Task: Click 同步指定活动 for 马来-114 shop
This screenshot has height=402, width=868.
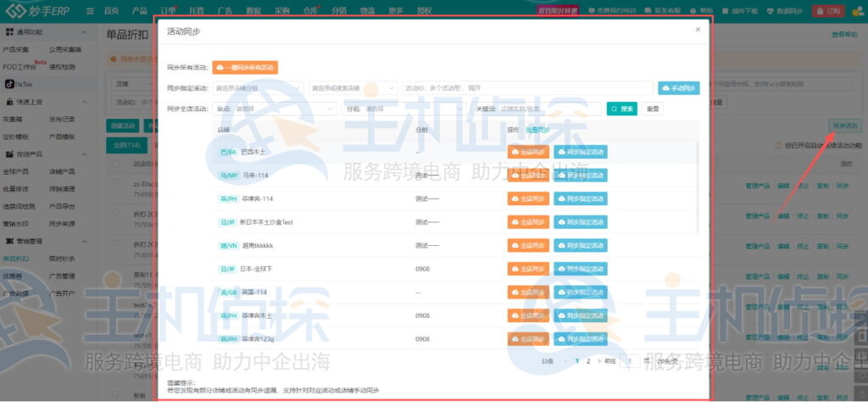Action: pyautogui.click(x=580, y=175)
